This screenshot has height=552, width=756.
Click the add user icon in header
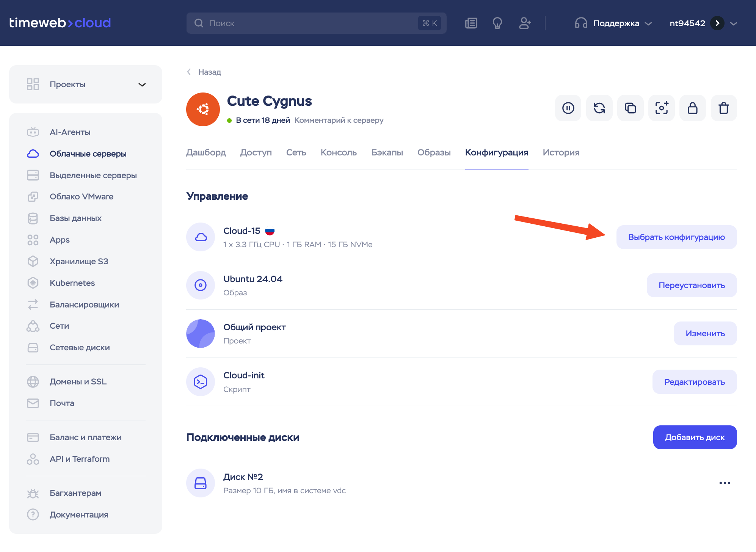click(x=525, y=23)
